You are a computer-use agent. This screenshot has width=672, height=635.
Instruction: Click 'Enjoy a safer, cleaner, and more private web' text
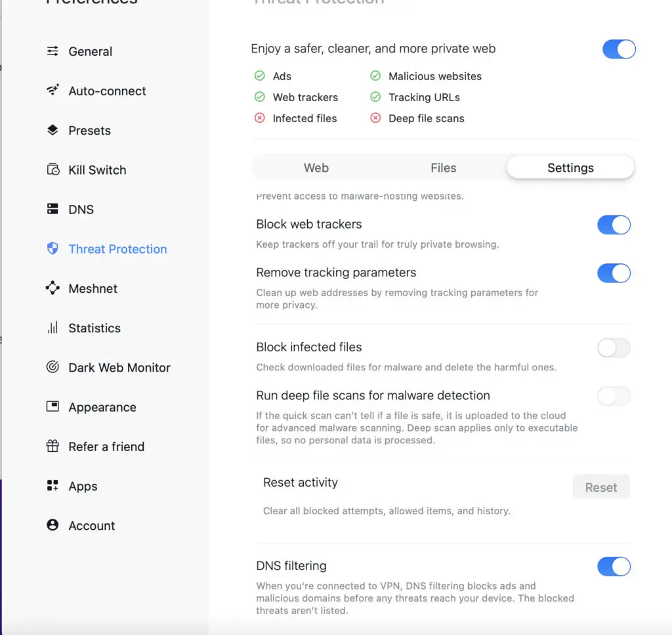pyautogui.click(x=373, y=49)
